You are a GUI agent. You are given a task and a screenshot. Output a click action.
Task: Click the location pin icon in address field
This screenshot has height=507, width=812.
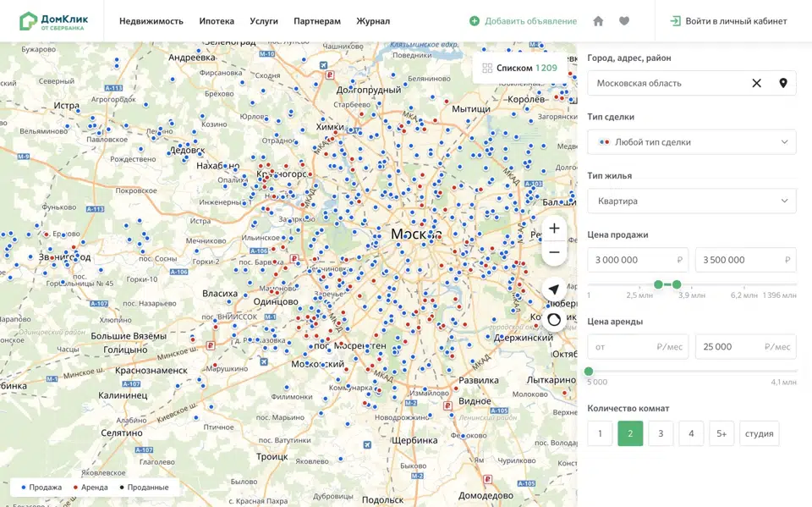[783, 83]
